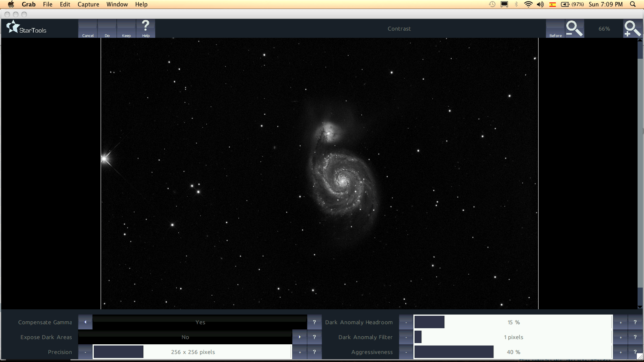Viewport: 644px width, 362px height.
Task: Increase Precision with the plus button
Action: [x=299, y=352]
